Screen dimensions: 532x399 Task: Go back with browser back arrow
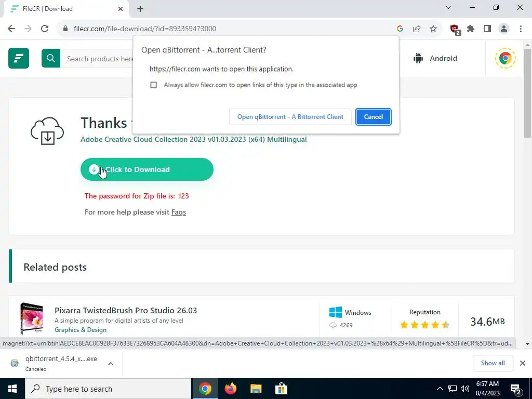[x=11, y=29]
